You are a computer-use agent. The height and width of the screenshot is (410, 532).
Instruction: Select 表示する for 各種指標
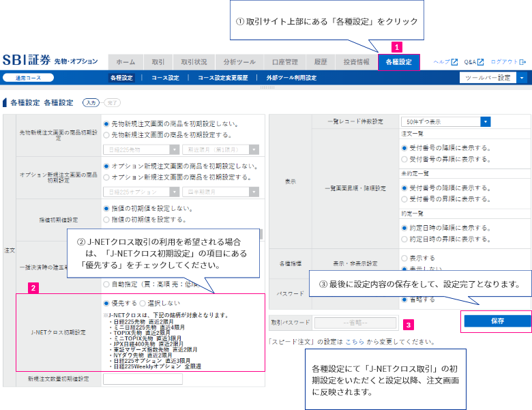click(x=404, y=259)
